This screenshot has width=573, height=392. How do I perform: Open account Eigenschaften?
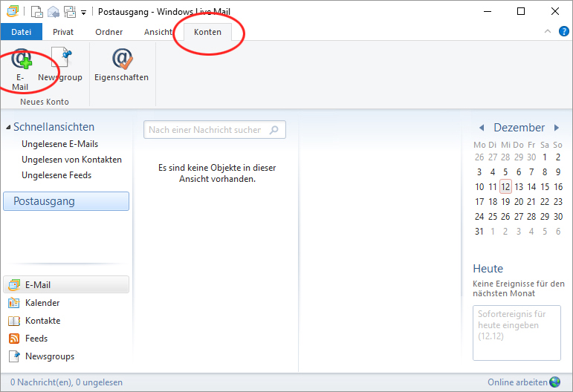[x=121, y=65]
